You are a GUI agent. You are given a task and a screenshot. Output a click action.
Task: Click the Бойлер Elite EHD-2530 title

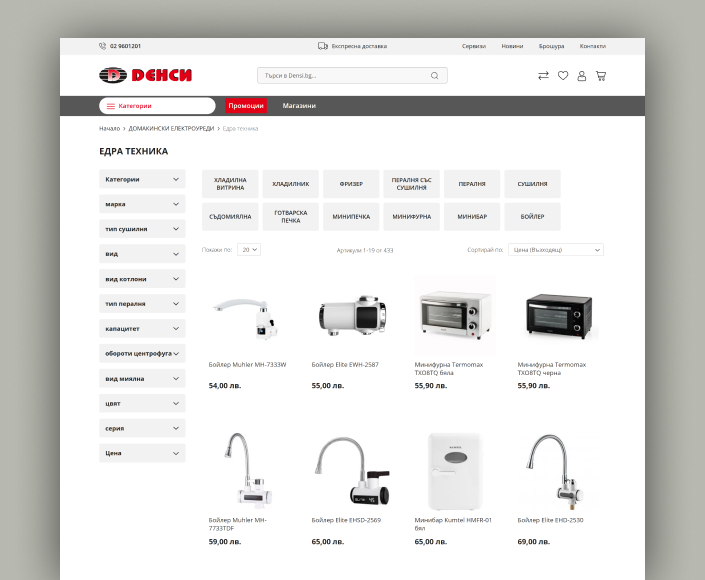click(x=550, y=520)
